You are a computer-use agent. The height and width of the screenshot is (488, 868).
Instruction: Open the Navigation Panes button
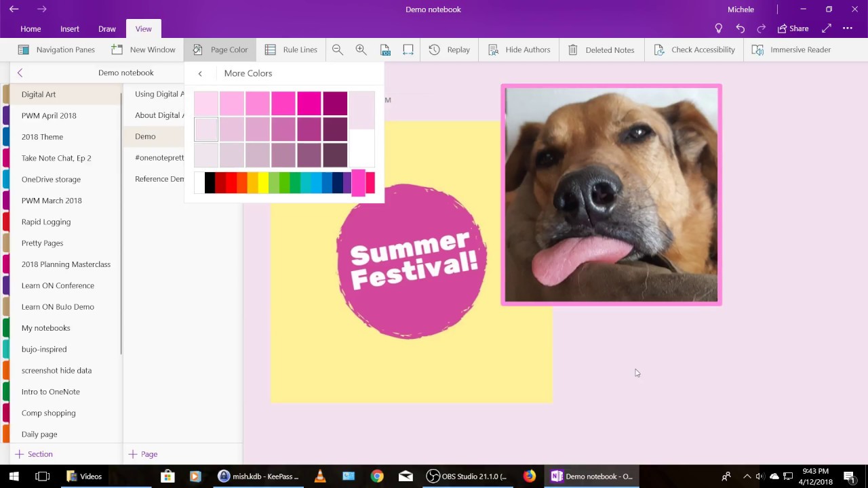click(56, 49)
